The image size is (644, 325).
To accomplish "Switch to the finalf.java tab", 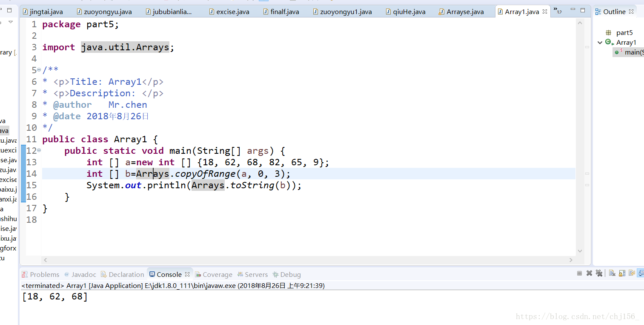I will click(x=280, y=12).
